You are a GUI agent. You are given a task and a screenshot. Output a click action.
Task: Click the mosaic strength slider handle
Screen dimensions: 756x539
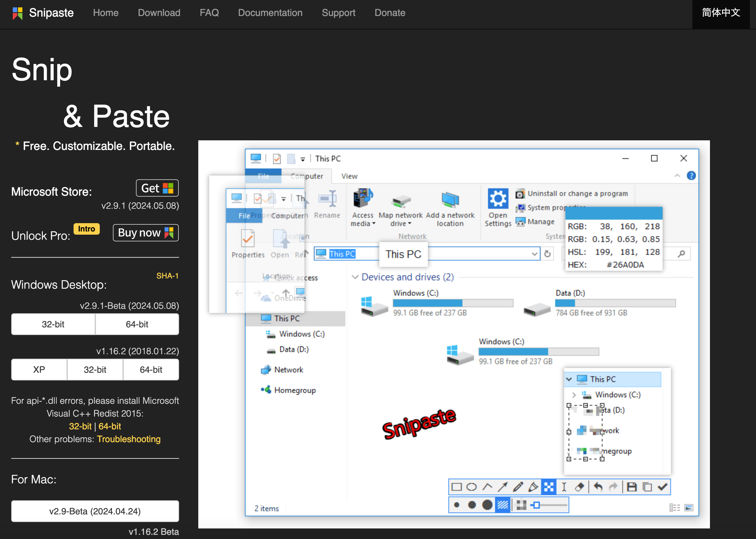537,505
